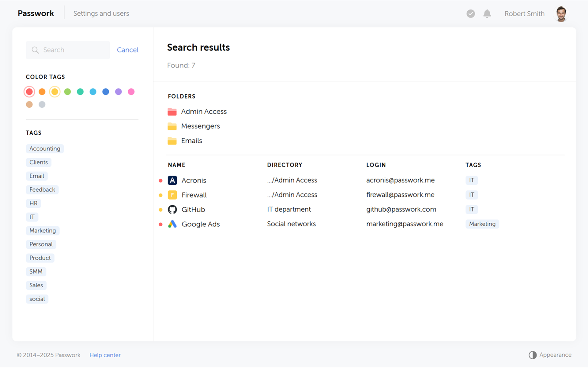Select the pink color tag

(x=131, y=92)
